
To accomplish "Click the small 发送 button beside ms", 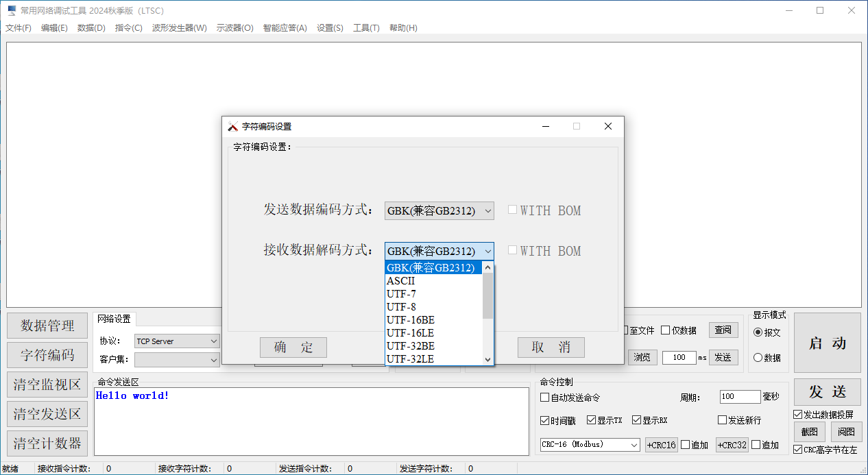I will [723, 357].
